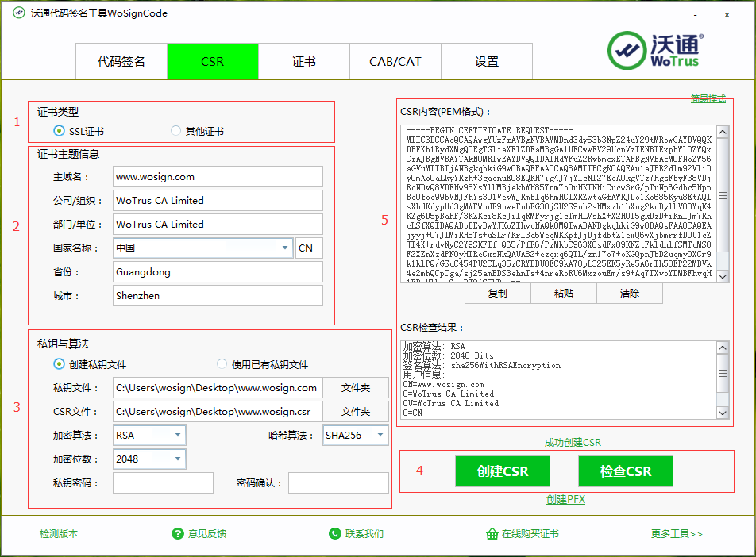The height and width of the screenshot is (557, 756).
Task: Click the feedback question mark icon
Action: [x=178, y=534]
